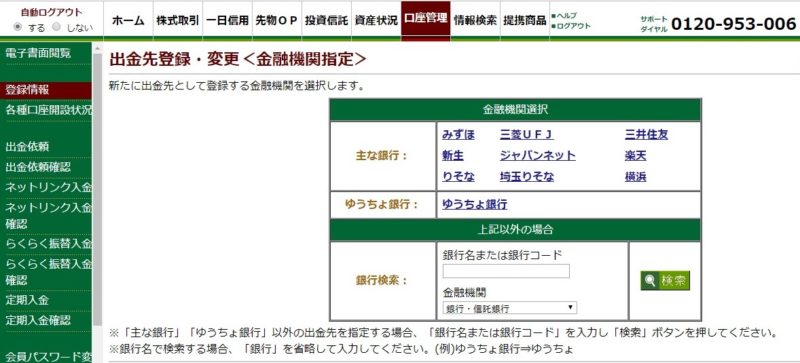Image resolution: width=800 pixels, height=363 pixels.
Task: Select the auto-logout 'する' radio button
Action: (x=17, y=27)
